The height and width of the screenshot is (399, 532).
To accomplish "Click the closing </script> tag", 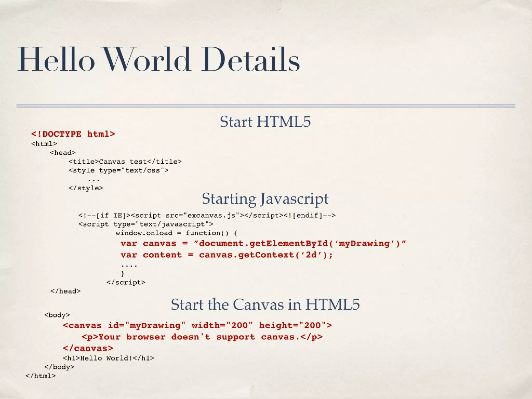I will (126, 282).
